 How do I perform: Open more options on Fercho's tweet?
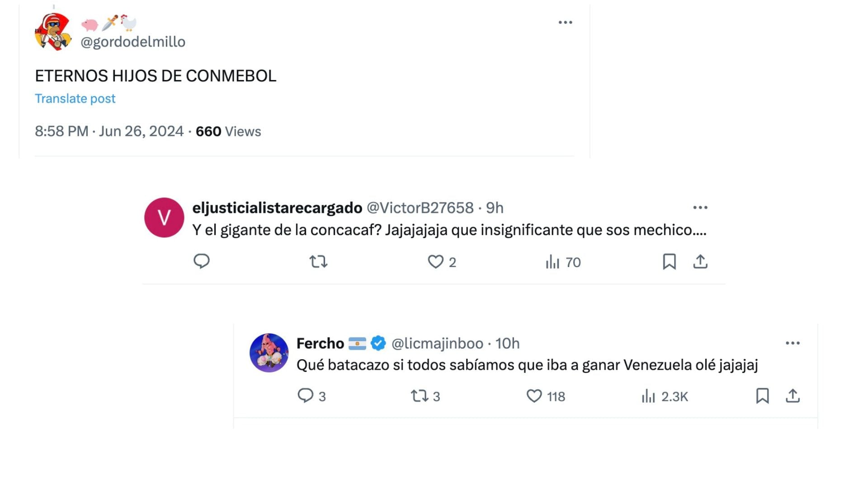tap(793, 343)
